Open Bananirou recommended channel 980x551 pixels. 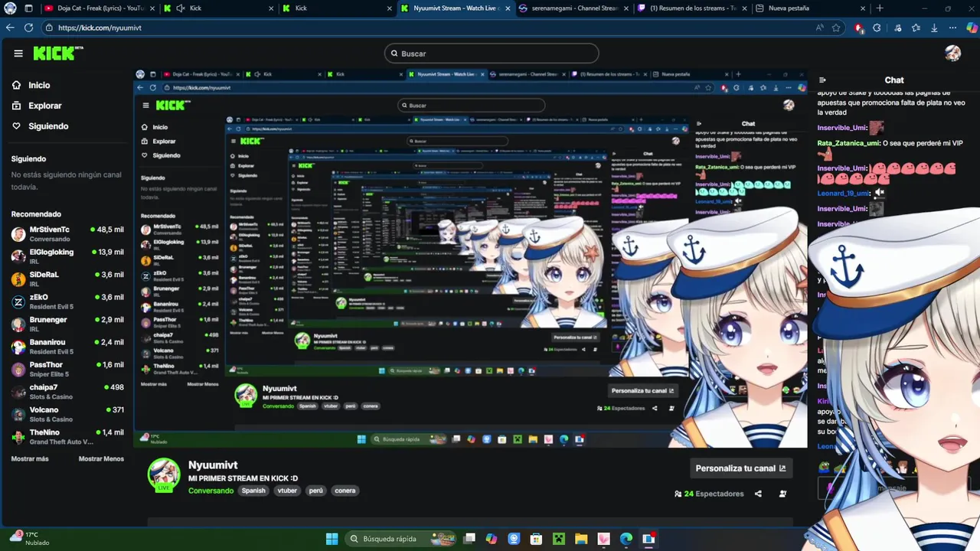[x=67, y=347]
